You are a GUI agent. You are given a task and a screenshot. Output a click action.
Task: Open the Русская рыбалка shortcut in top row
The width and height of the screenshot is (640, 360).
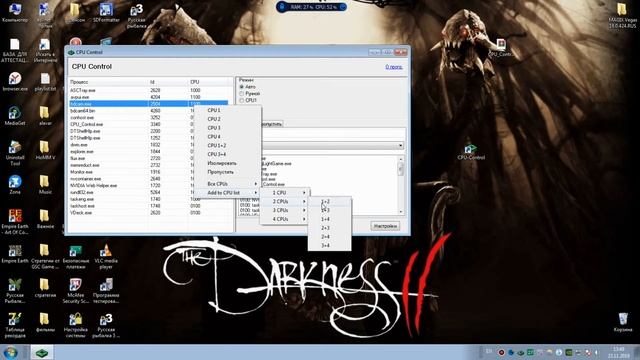[x=136, y=16]
